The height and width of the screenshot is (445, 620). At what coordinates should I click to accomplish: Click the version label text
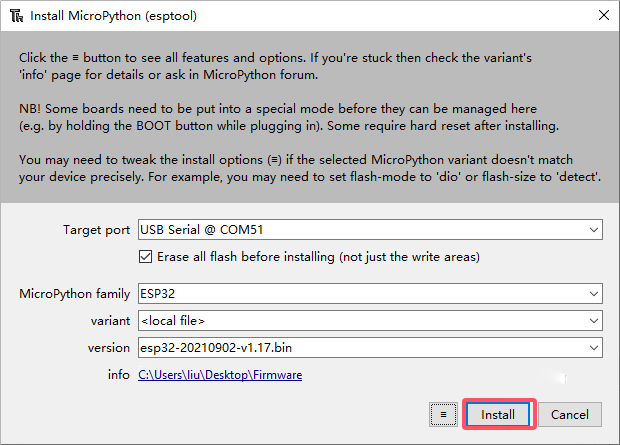pyautogui.click(x=109, y=348)
